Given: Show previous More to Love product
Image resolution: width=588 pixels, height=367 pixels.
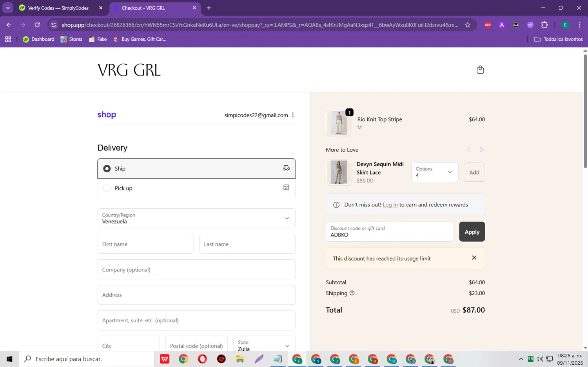Looking at the screenshot, I should 468,150.
